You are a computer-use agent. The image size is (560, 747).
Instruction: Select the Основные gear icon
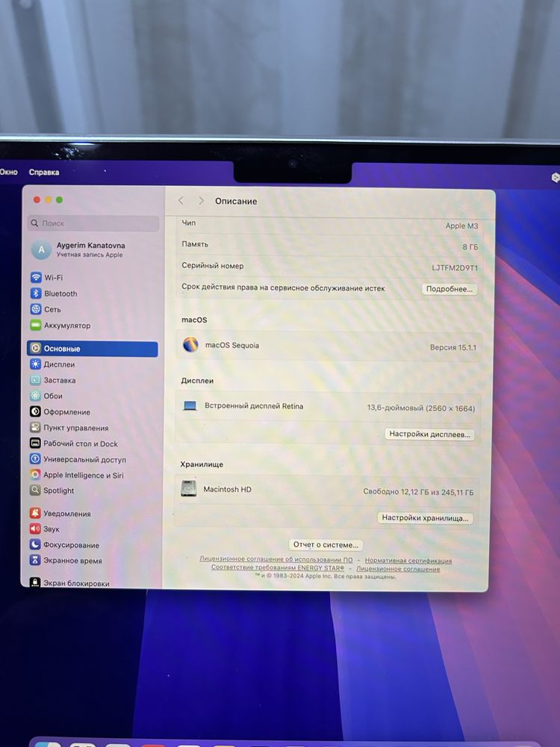(36, 348)
